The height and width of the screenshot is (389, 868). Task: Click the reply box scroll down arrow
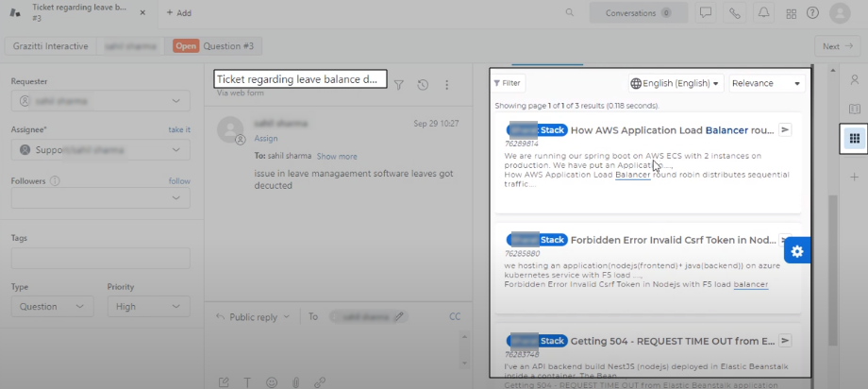(464, 363)
